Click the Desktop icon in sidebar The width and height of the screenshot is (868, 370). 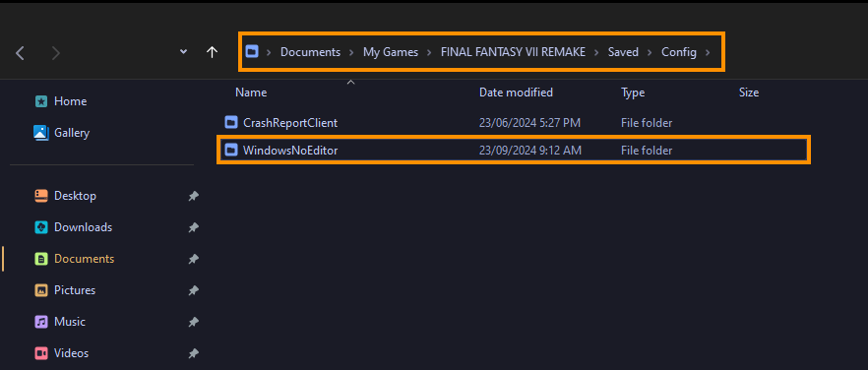(41, 196)
